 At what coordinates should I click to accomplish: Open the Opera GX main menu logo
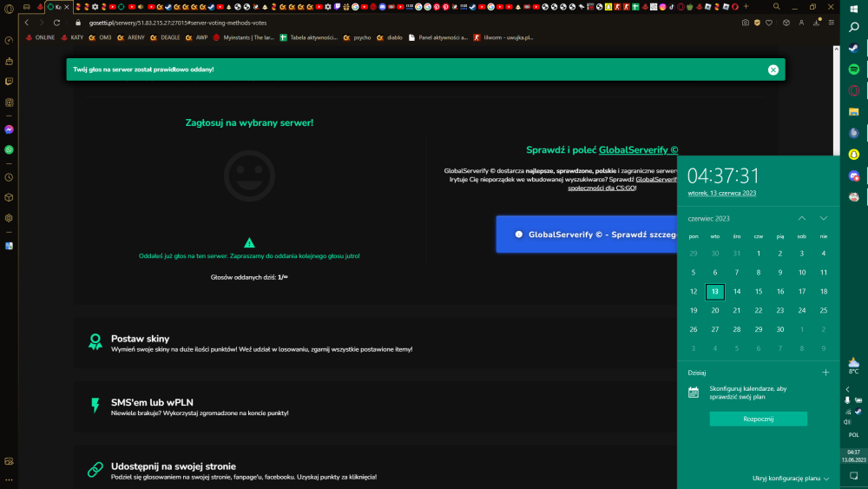(x=9, y=9)
